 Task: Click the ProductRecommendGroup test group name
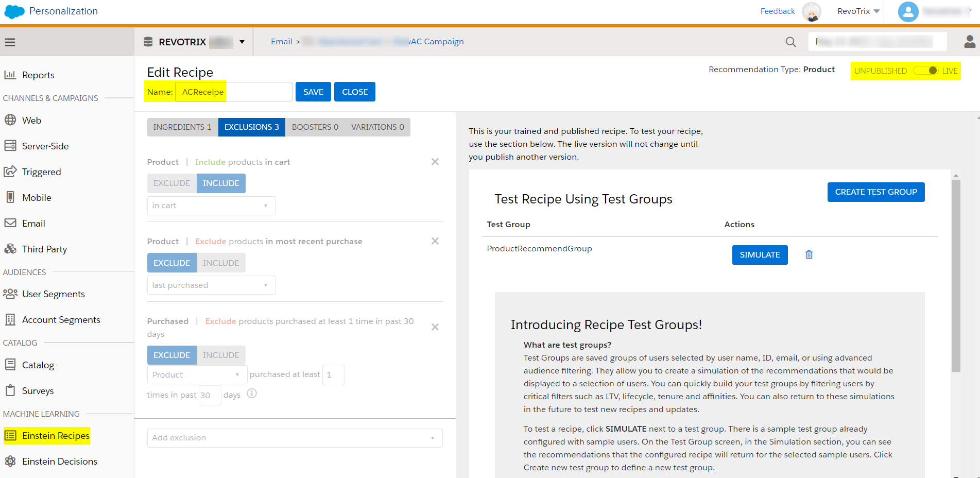pyautogui.click(x=539, y=249)
